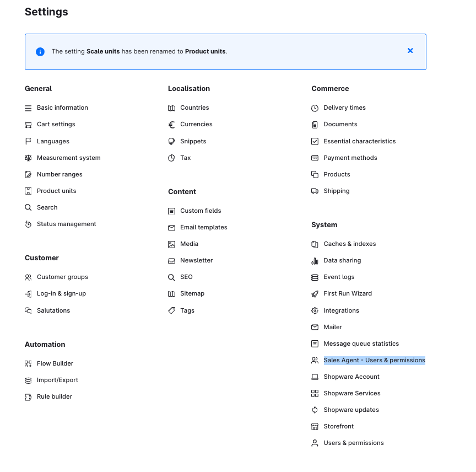Dismiss the Product units rename notice
This screenshot has height=472, width=476.
tap(410, 51)
